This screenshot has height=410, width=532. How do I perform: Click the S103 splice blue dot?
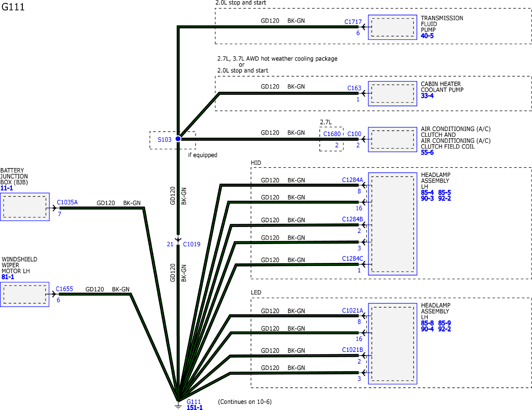point(178,139)
